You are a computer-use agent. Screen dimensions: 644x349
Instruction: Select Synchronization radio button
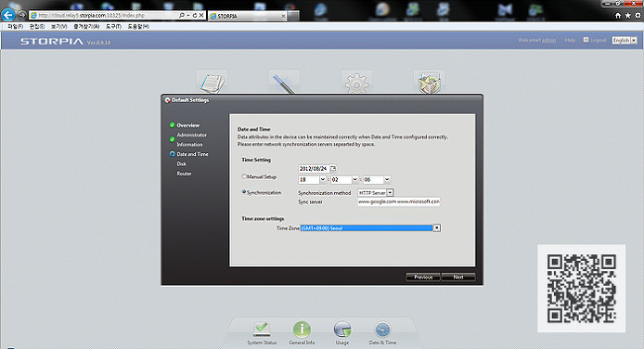[244, 192]
